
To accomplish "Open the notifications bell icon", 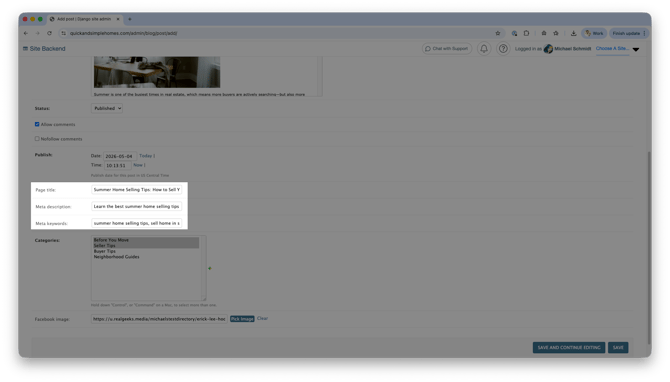I will (484, 49).
